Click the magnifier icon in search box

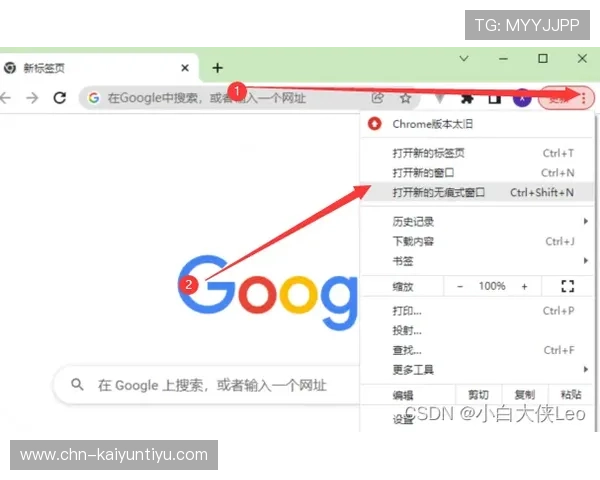pyautogui.click(x=77, y=384)
